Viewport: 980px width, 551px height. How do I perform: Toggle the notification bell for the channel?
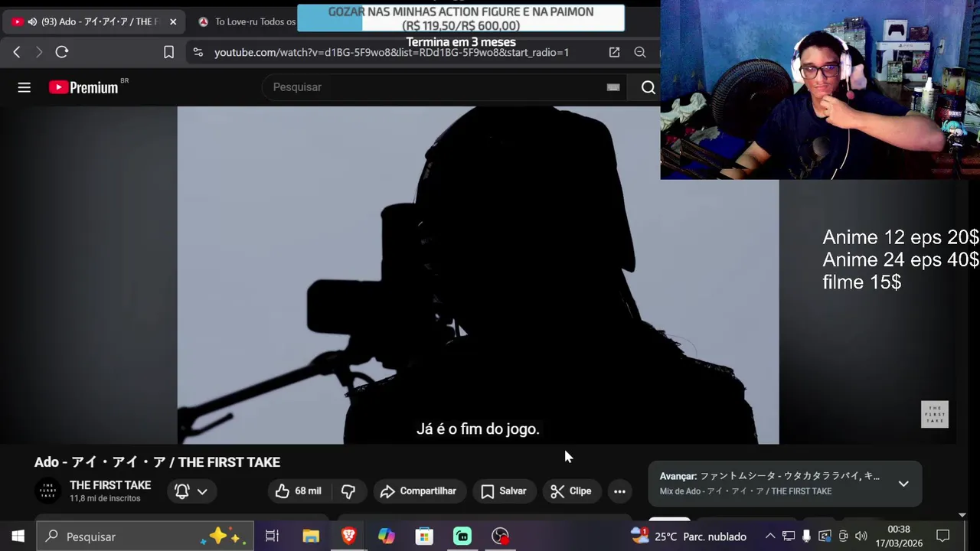point(182,491)
